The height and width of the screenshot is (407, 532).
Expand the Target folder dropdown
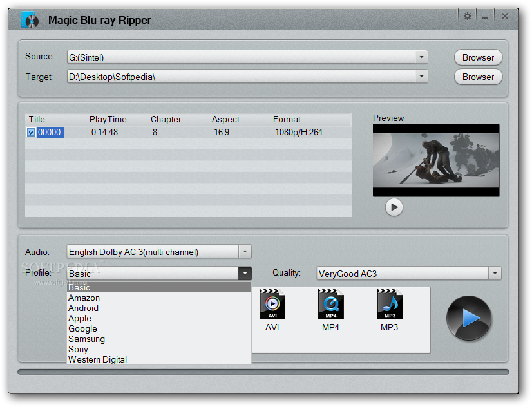click(x=421, y=76)
